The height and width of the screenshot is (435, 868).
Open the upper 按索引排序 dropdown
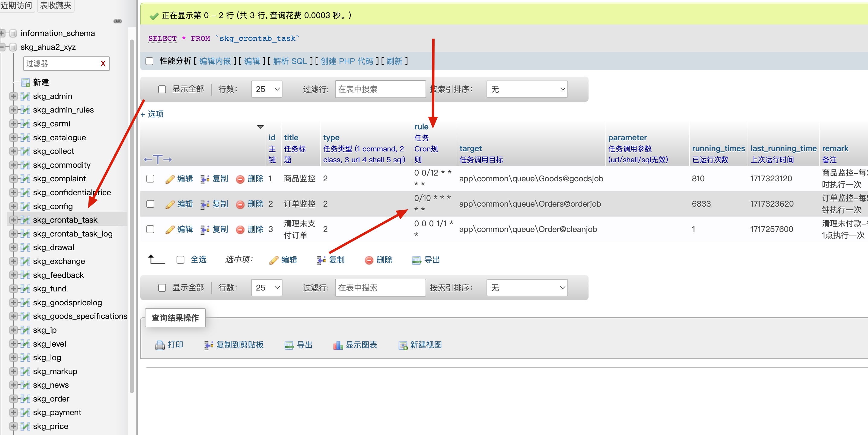point(527,89)
